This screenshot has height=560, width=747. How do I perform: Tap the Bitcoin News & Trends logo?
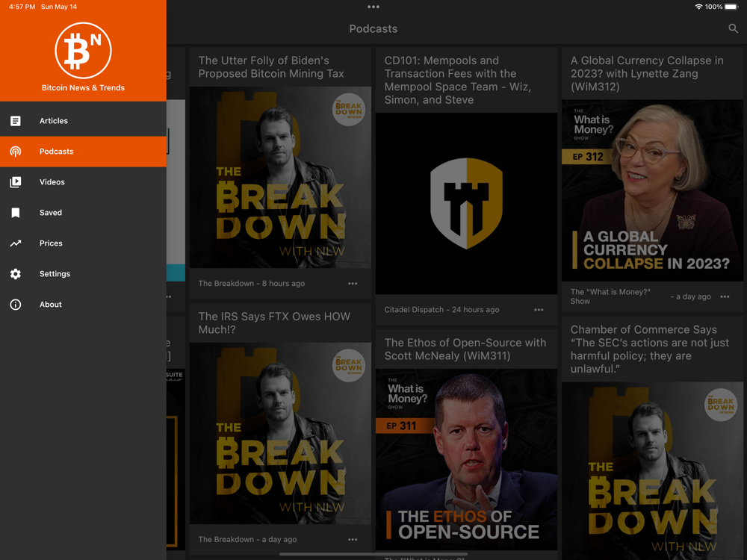pyautogui.click(x=83, y=51)
